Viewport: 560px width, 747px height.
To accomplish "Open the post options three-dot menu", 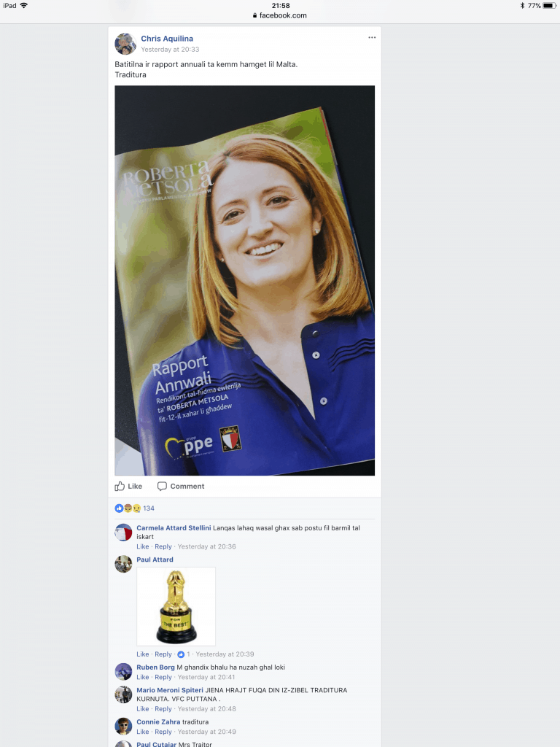I will point(372,38).
